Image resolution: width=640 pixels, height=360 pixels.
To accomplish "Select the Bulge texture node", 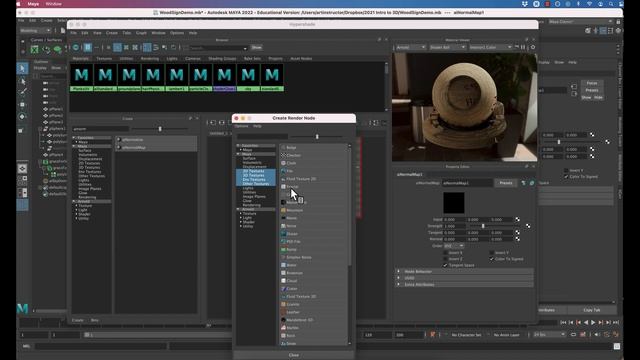I will 313,147.
